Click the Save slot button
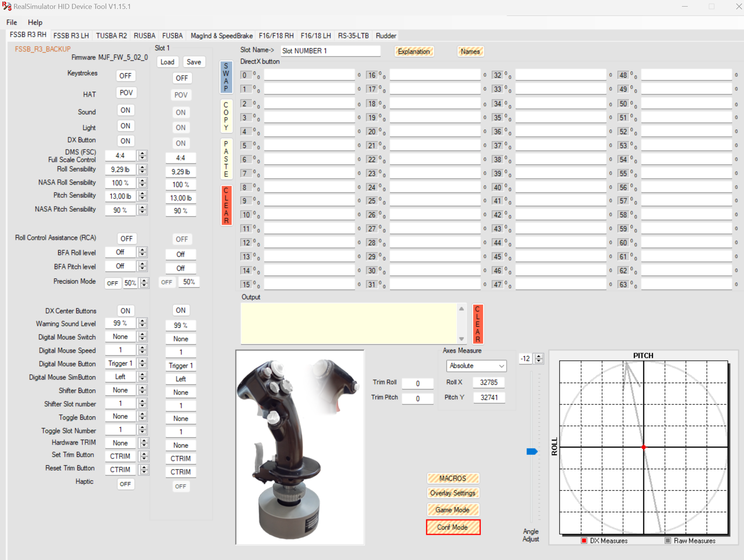 [x=194, y=62]
